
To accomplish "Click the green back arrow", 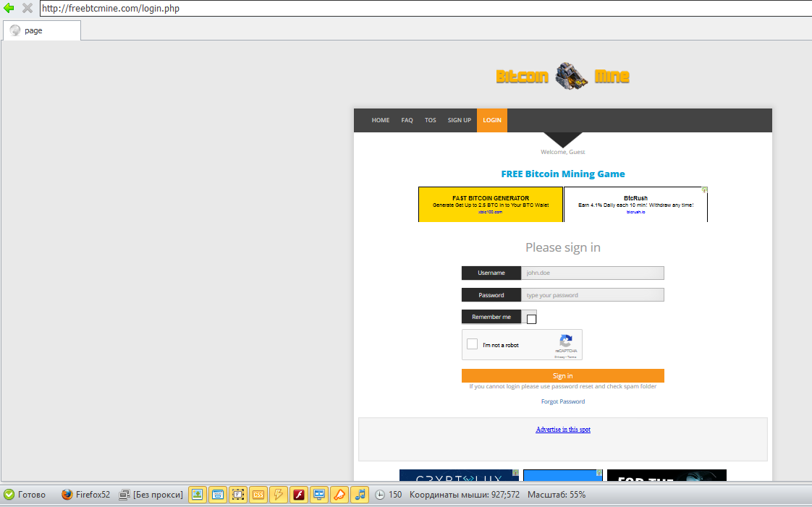I will click(9, 8).
